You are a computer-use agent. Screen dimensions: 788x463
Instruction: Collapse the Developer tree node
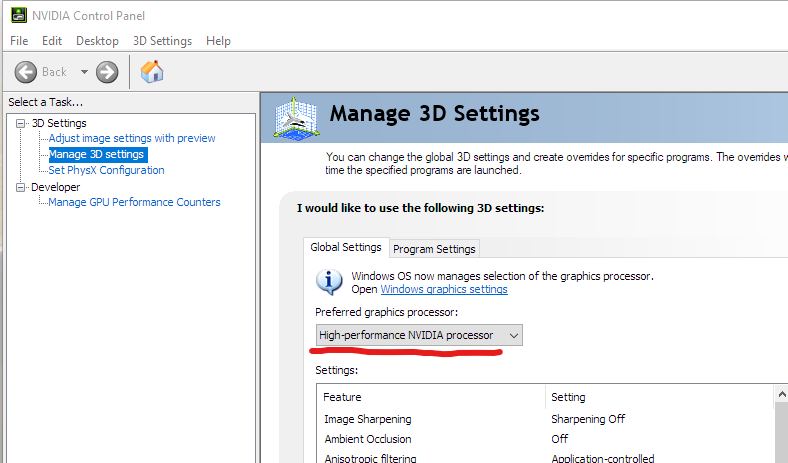[x=20, y=187]
